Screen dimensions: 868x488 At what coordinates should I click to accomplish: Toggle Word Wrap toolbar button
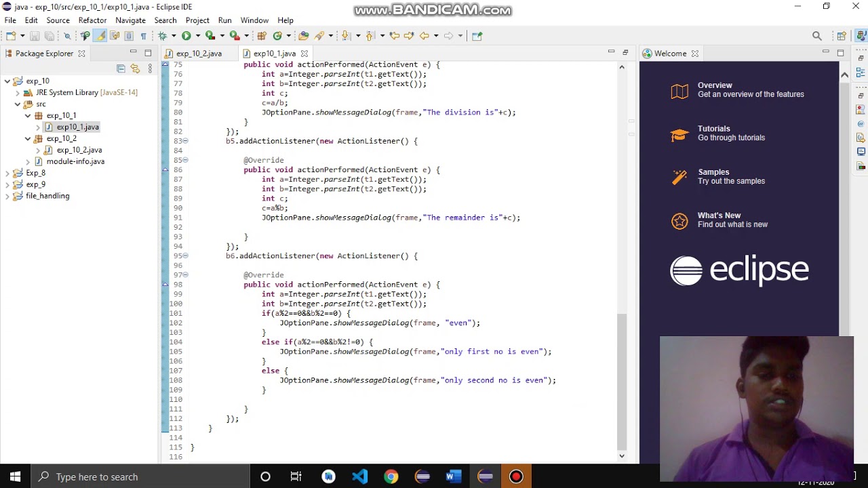point(115,36)
